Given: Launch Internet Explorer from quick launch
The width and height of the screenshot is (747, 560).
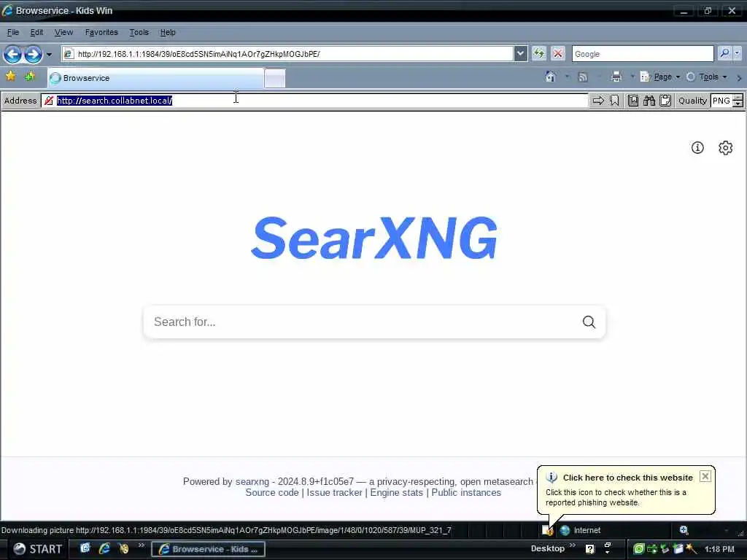Looking at the screenshot, I should point(104,548).
